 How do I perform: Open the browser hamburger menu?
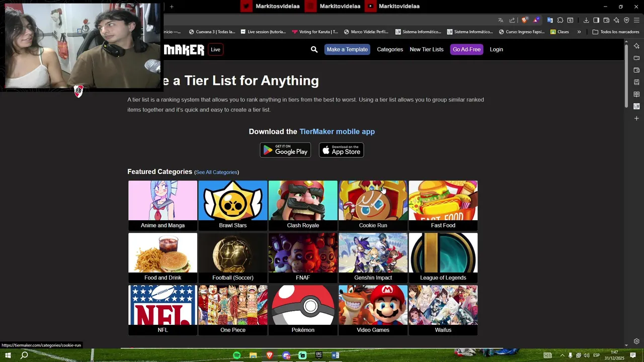636,20
